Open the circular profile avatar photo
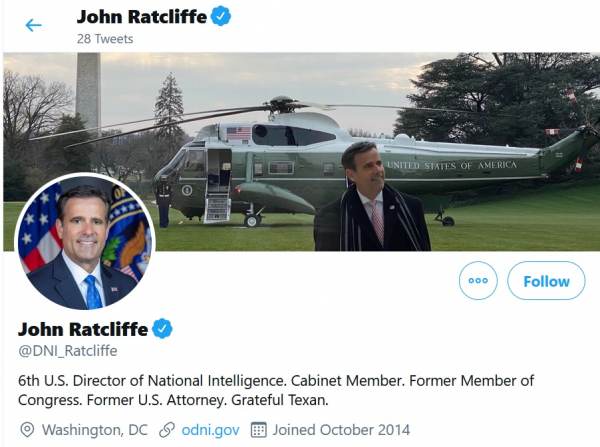This screenshot has width=600, height=447. pyautogui.click(x=85, y=241)
